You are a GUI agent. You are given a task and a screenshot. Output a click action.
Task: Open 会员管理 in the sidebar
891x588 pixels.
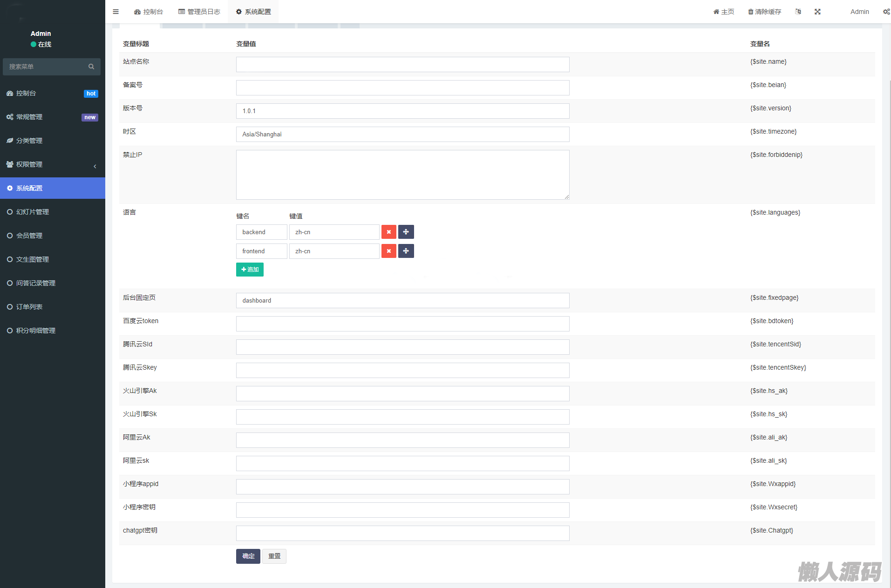53,236
